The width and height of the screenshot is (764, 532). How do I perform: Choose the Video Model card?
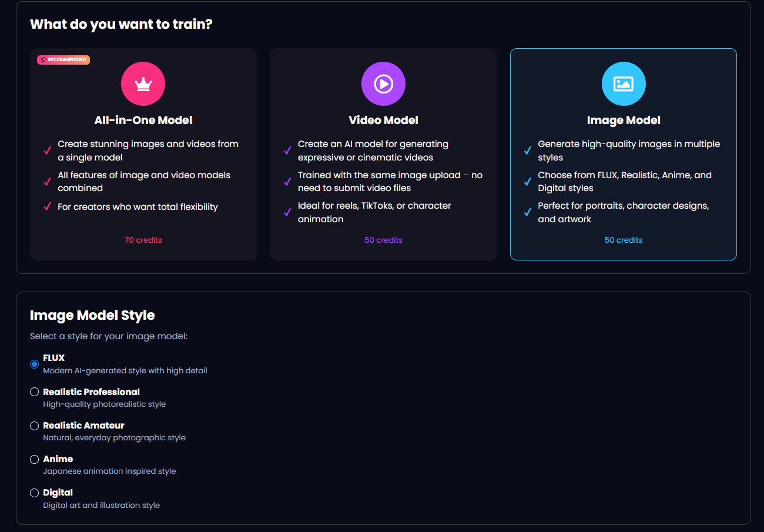coord(383,154)
